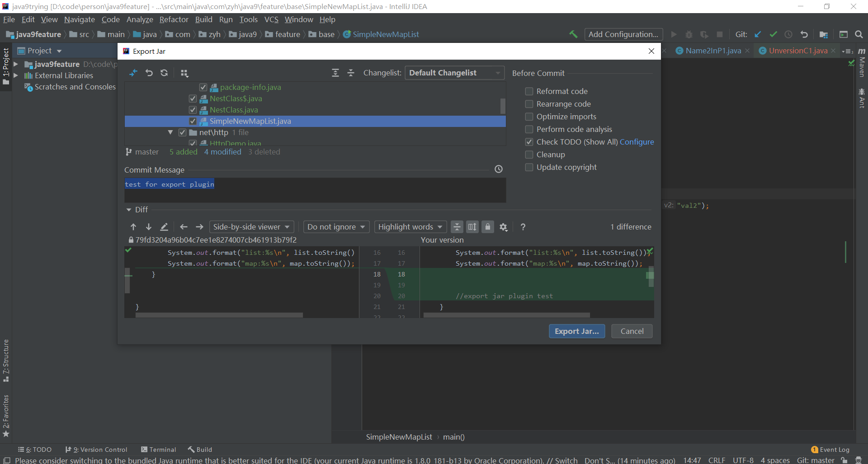Open the diff viewer settings gear icon
Image resolution: width=868 pixels, height=464 pixels.
[x=503, y=227]
